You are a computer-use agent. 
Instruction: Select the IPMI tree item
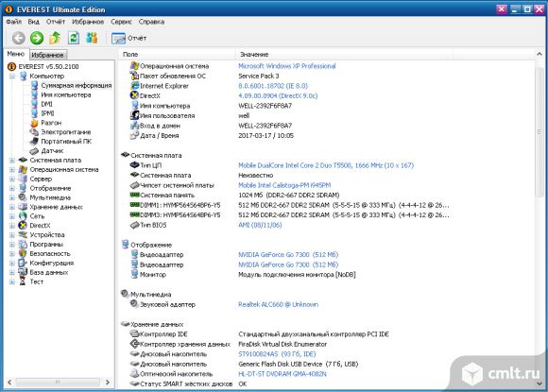pyautogui.click(x=47, y=113)
